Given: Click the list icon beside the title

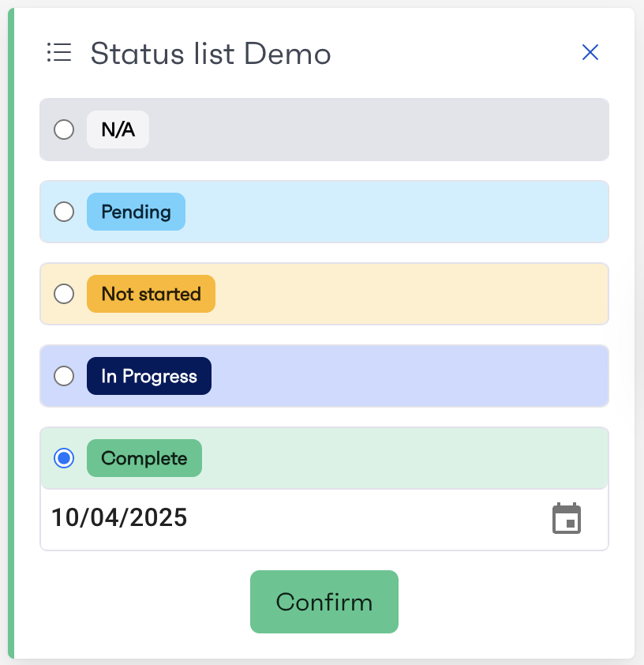Looking at the screenshot, I should coord(59,53).
